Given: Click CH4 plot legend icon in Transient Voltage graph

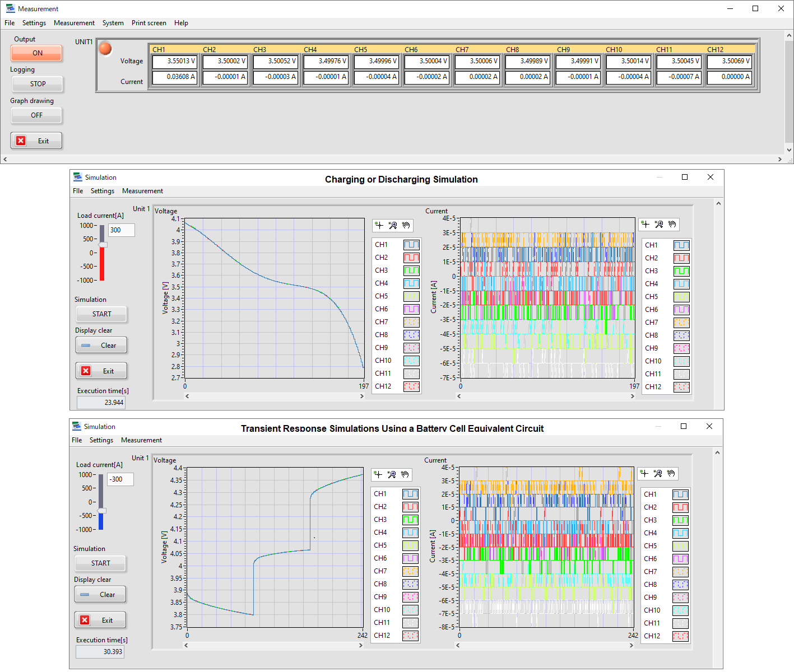Looking at the screenshot, I should pos(410,533).
